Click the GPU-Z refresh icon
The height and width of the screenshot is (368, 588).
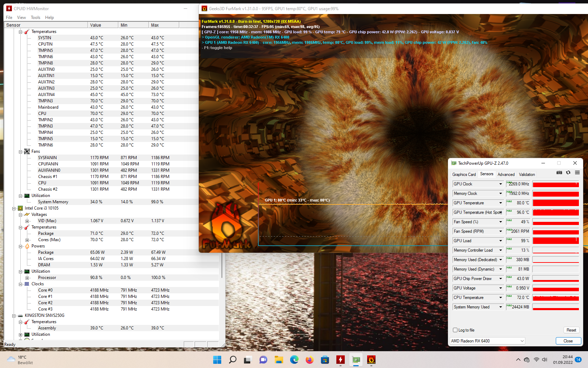coord(568,172)
